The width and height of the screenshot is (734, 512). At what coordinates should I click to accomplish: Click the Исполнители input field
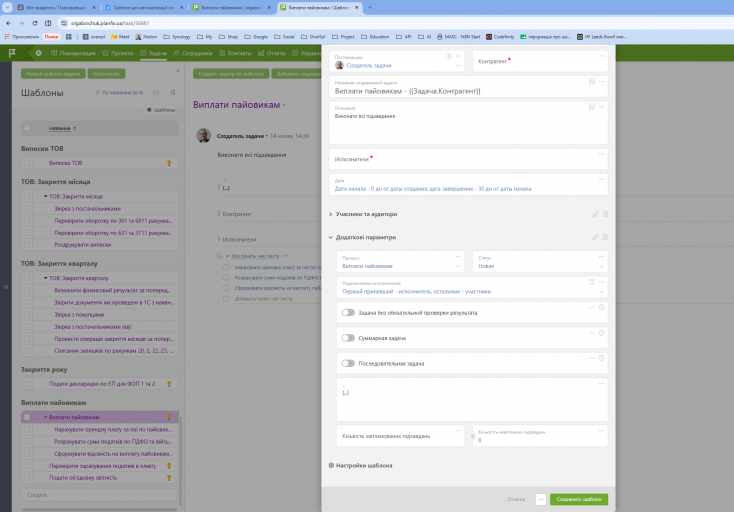click(x=468, y=159)
